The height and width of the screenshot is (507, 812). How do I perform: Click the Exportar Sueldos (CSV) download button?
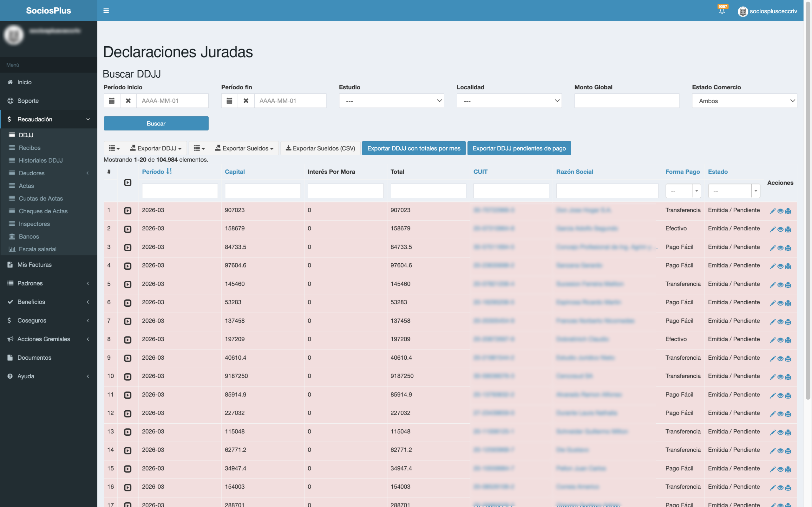(320, 148)
